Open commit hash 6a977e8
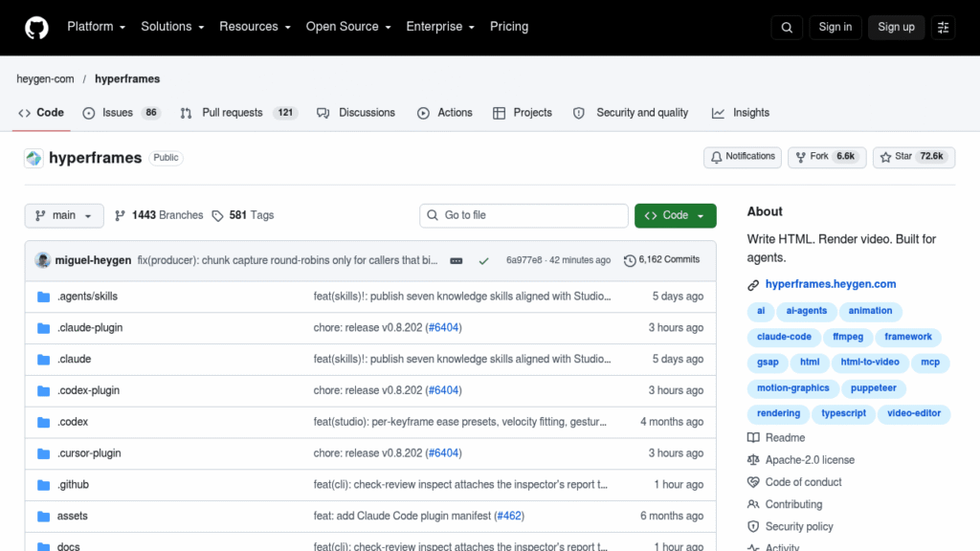 (523, 260)
